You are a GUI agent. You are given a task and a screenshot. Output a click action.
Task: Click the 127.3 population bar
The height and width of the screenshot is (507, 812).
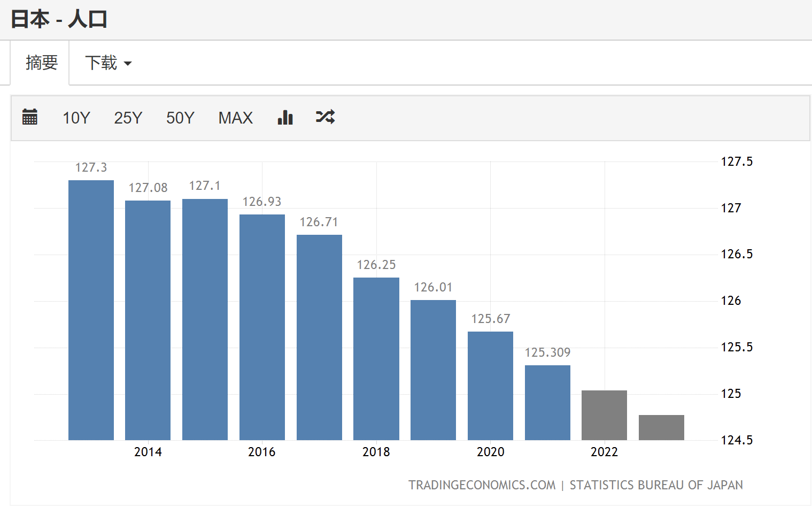tap(91, 310)
